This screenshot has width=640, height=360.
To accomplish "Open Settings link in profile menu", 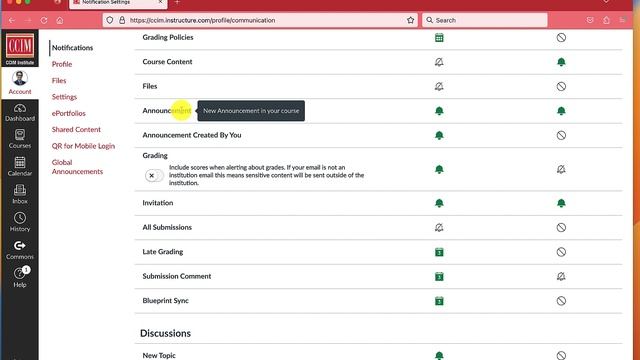I will coord(64,97).
